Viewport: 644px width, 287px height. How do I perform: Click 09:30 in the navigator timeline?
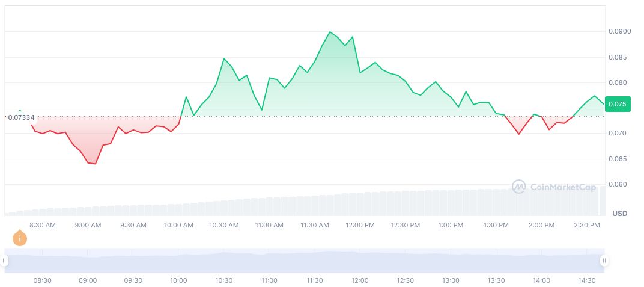[x=133, y=280]
